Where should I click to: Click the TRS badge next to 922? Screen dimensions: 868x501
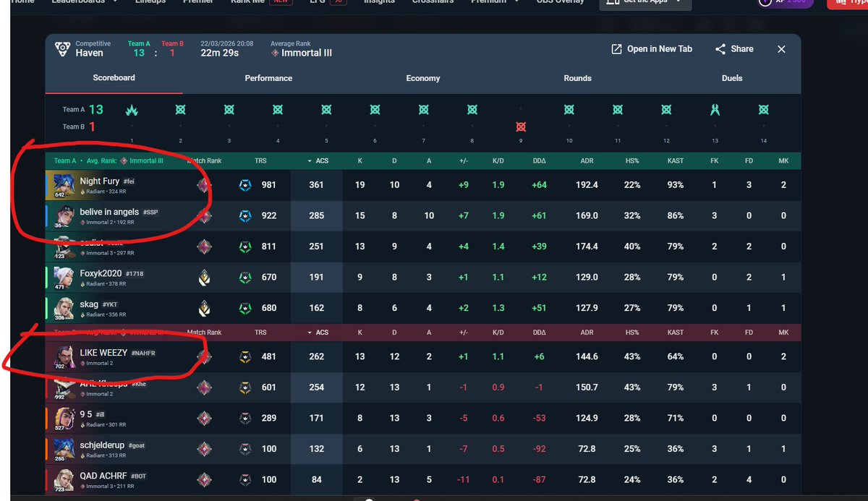pyautogui.click(x=246, y=215)
